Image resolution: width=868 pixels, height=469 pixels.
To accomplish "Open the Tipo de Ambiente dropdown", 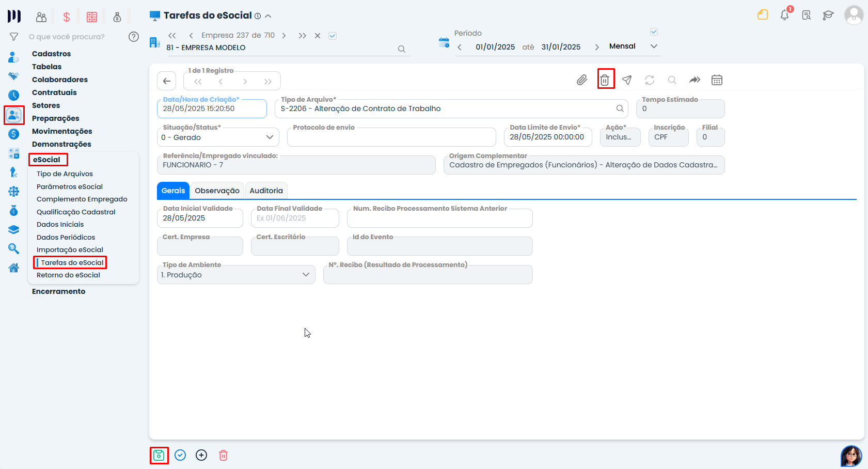I will 306,275.
